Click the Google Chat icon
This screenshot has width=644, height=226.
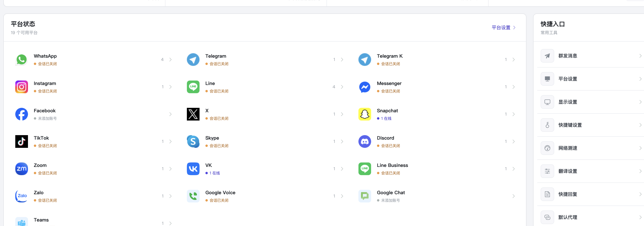365,196
